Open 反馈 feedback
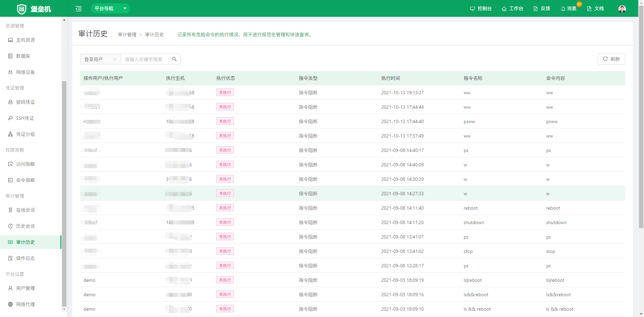Image resolution: width=644 pixels, height=317 pixels. 542,9
